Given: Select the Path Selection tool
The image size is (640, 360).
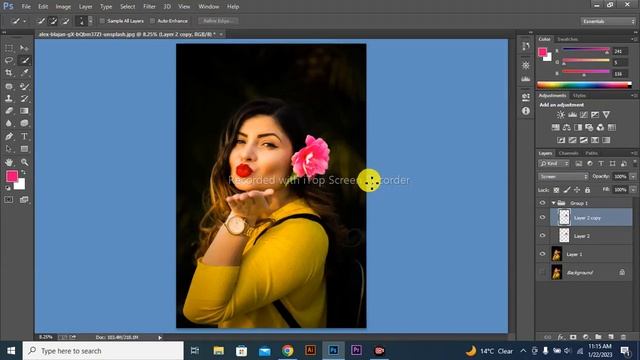Looking at the screenshot, I should click(x=9, y=149).
